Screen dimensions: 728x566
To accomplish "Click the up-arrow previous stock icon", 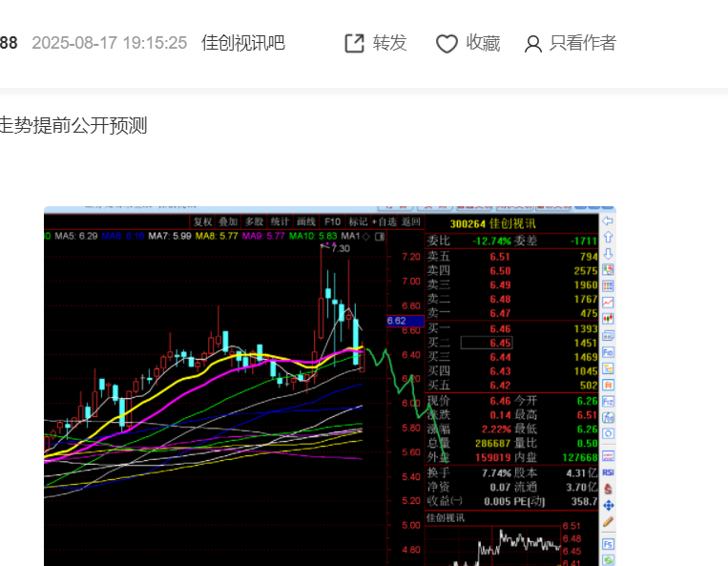I will point(608,238).
